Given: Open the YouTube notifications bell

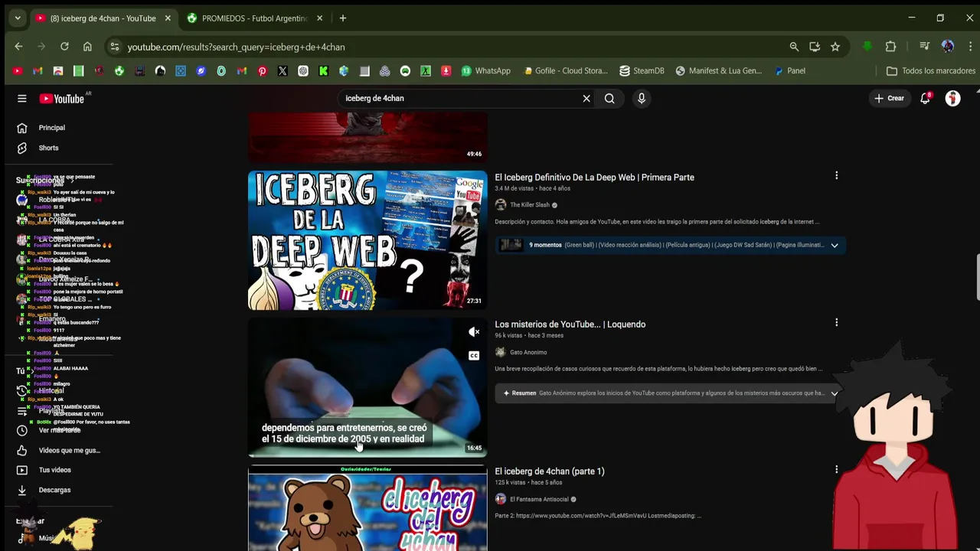Looking at the screenshot, I should [925, 98].
